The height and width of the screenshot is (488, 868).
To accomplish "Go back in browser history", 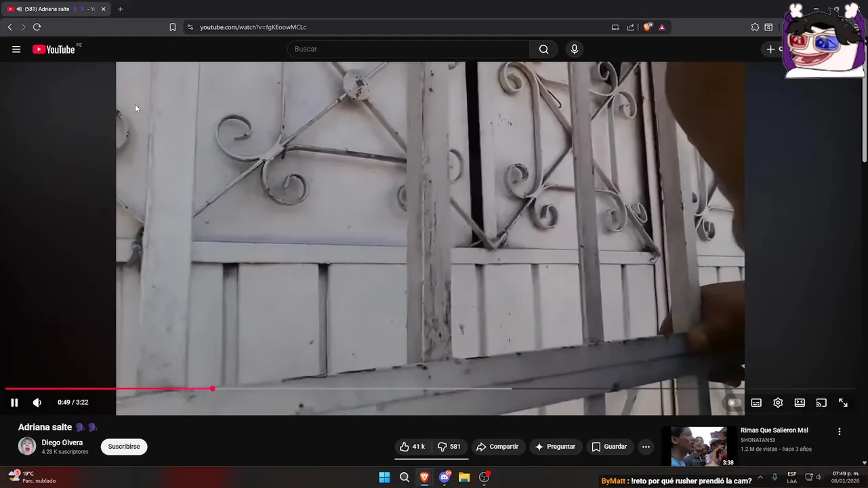I will (x=9, y=27).
